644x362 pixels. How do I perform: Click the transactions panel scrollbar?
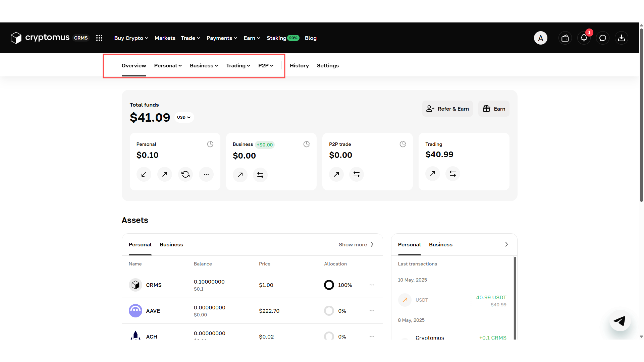(515, 298)
